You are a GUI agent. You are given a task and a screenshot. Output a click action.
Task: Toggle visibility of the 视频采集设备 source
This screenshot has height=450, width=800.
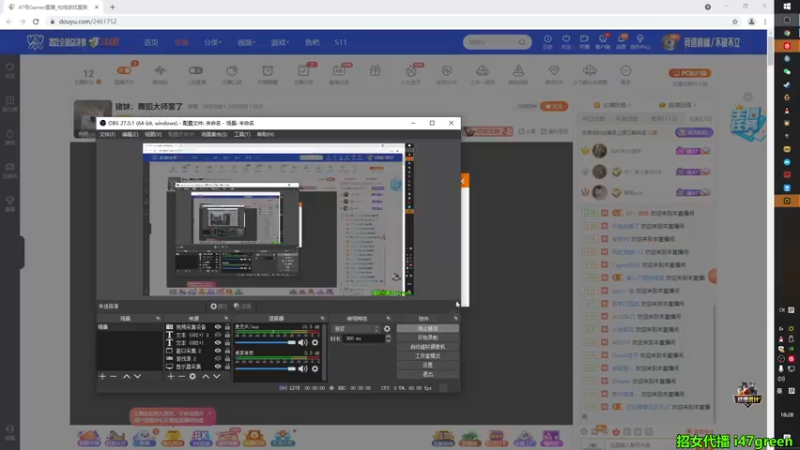point(218,327)
